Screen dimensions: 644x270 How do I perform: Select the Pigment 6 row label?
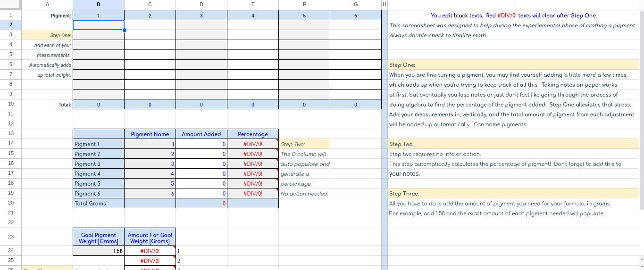point(99,194)
